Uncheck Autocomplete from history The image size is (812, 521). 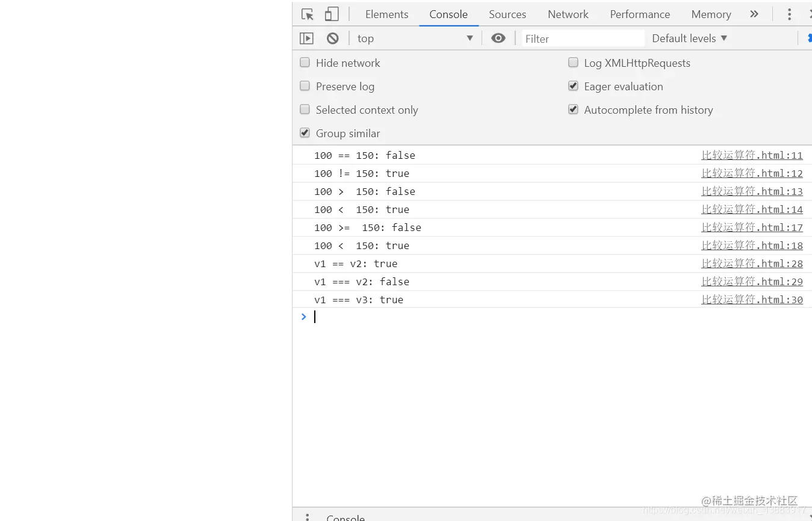pyautogui.click(x=573, y=109)
